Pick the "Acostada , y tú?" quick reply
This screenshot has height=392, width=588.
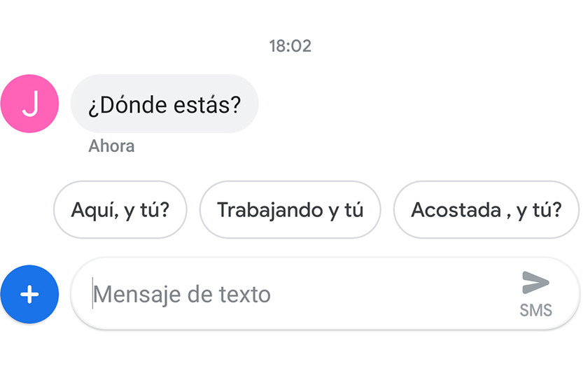tap(486, 210)
